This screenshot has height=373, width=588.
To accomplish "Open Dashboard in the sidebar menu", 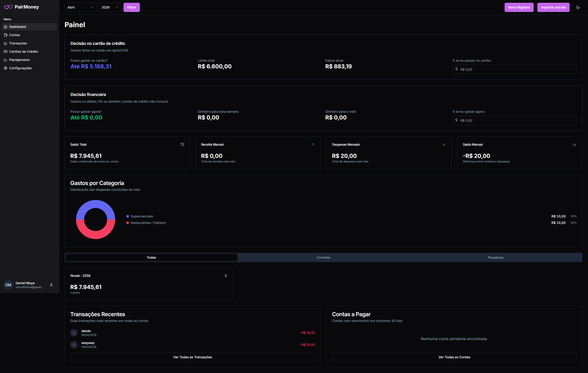I will click(29, 26).
